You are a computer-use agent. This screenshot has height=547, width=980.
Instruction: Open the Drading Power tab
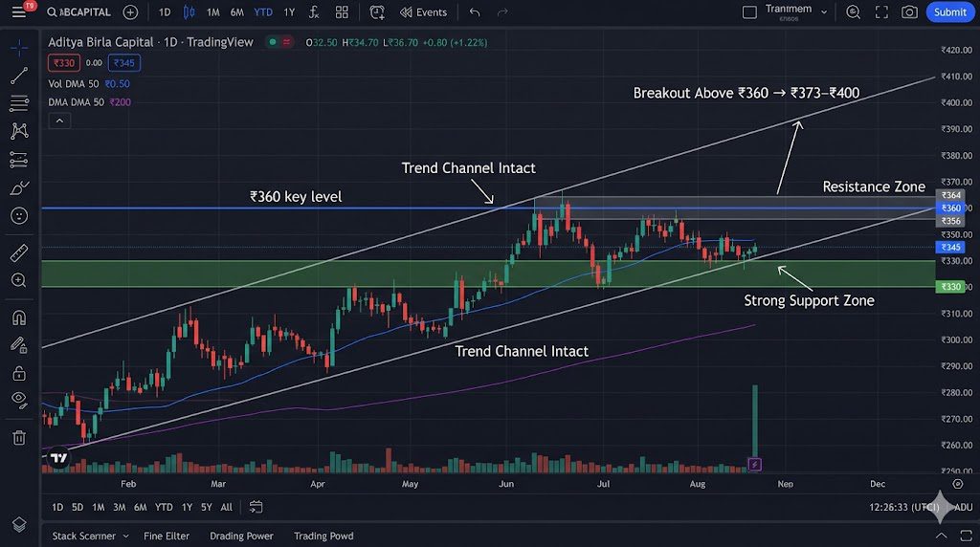coord(241,536)
